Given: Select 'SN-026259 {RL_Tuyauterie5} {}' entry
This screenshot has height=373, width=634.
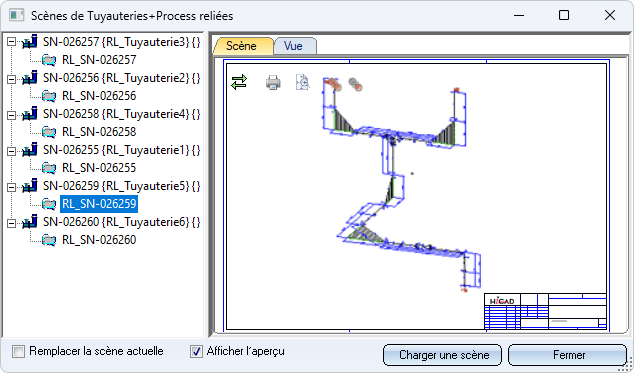Looking at the screenshot, I should (x=121, y=186).
